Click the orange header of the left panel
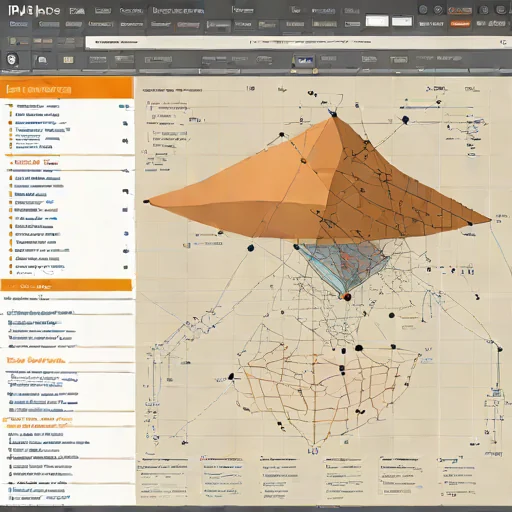This screenshot has height=512, width=512. (x=67, y=88)
